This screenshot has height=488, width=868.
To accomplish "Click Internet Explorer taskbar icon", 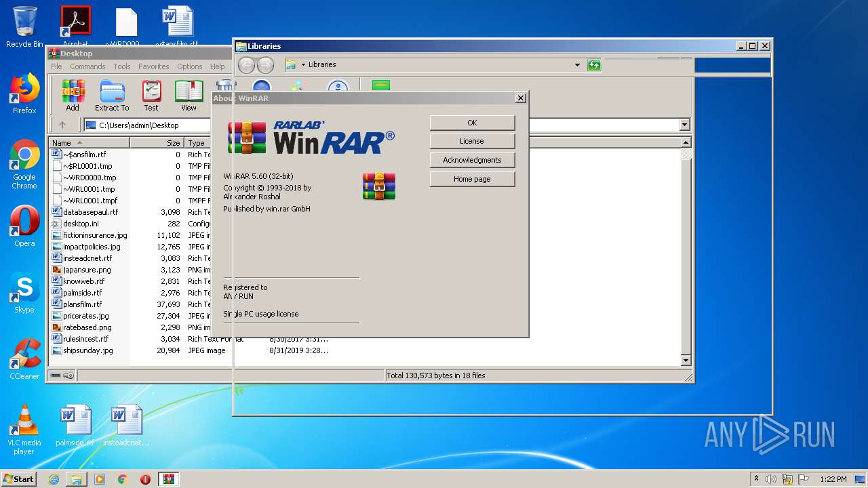I will [54, 479].
